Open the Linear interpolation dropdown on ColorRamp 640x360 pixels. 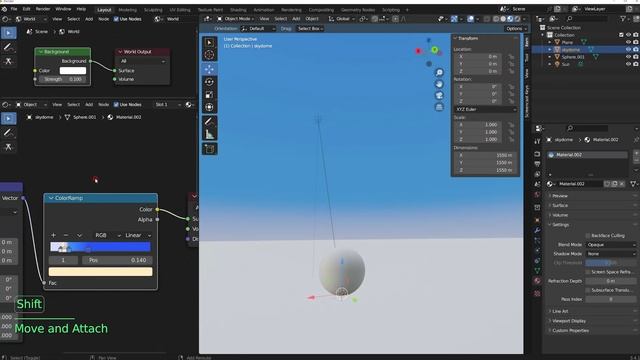pyautogui.click(x=138, y=235)
